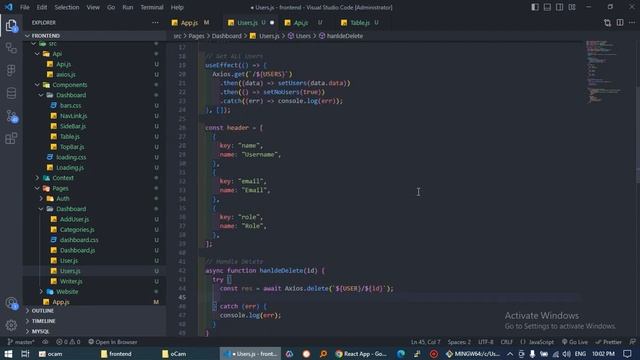
Task: Open the Explorer view in activity bar
Action: pos(11,26)
